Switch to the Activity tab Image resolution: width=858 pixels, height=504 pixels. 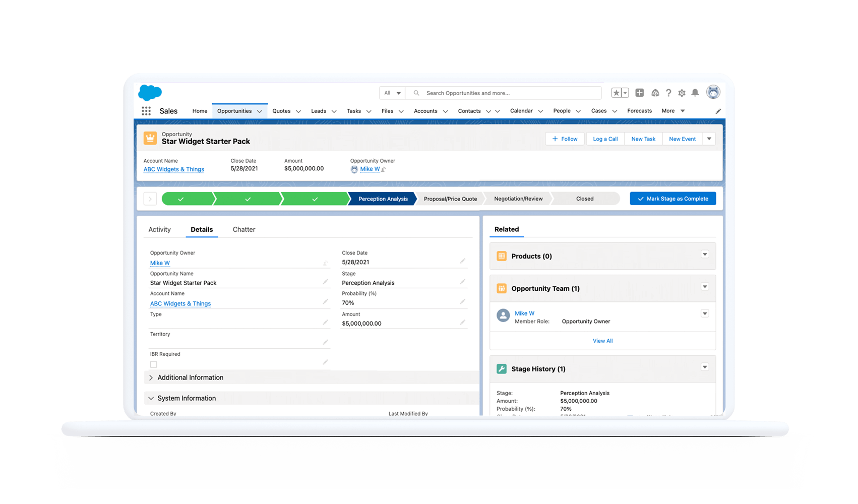click(159, 229)
